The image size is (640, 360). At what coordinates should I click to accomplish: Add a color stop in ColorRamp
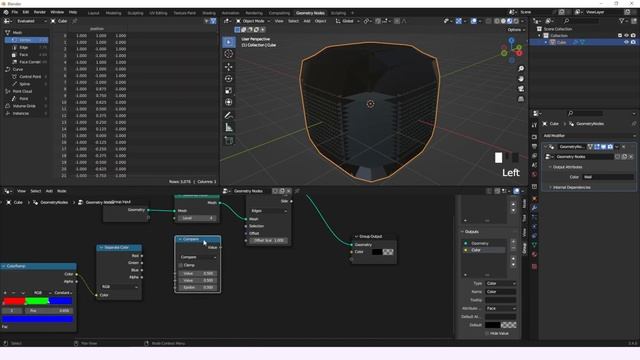5,293
